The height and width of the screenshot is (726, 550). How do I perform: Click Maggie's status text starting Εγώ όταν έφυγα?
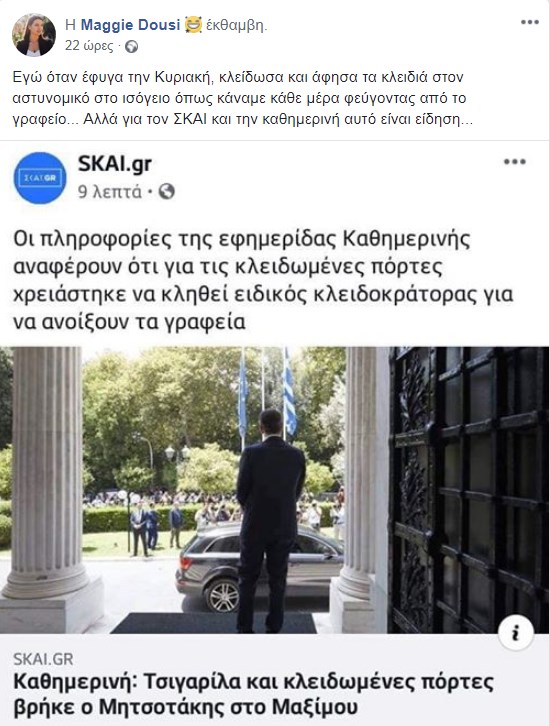(243, 98)
